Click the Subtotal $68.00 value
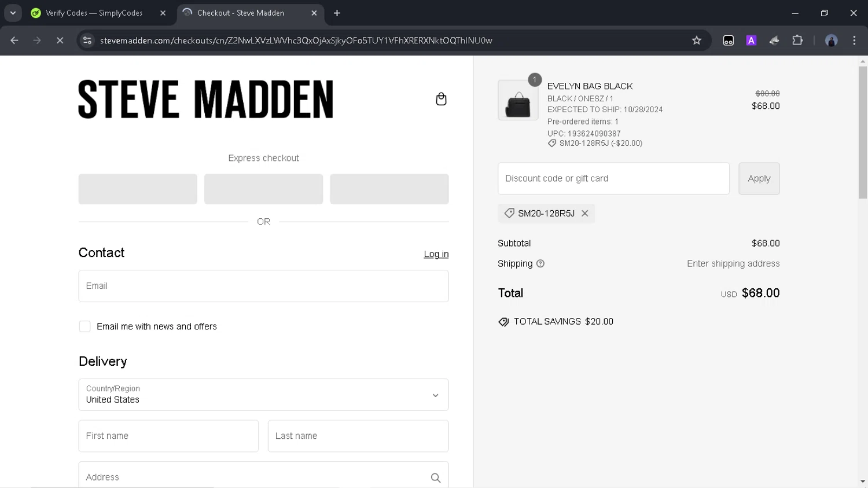This screenshot has height=488, width=868. point(766,244)
